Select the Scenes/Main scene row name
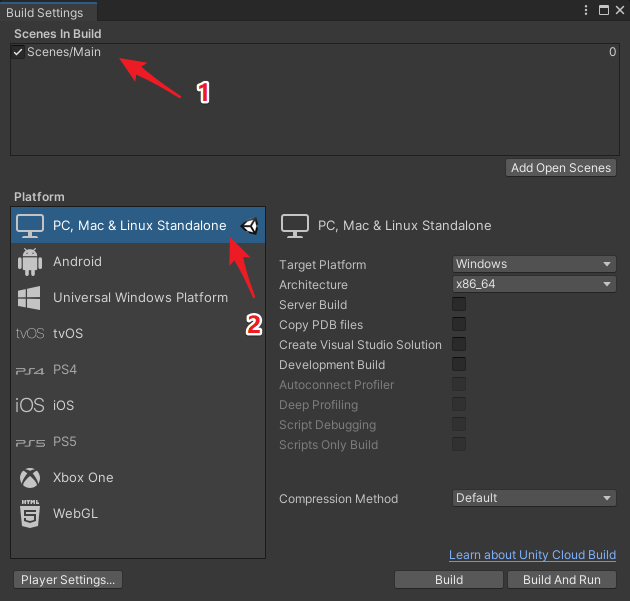This screenshot has height=601, width=630. [x=64, y=52]
